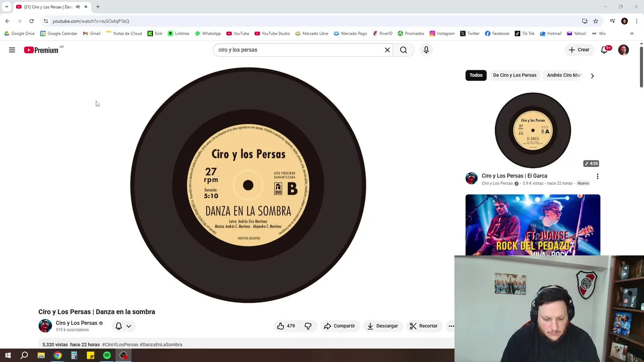644x362 pixels.
Task: Reload the page
Action: 31,21
